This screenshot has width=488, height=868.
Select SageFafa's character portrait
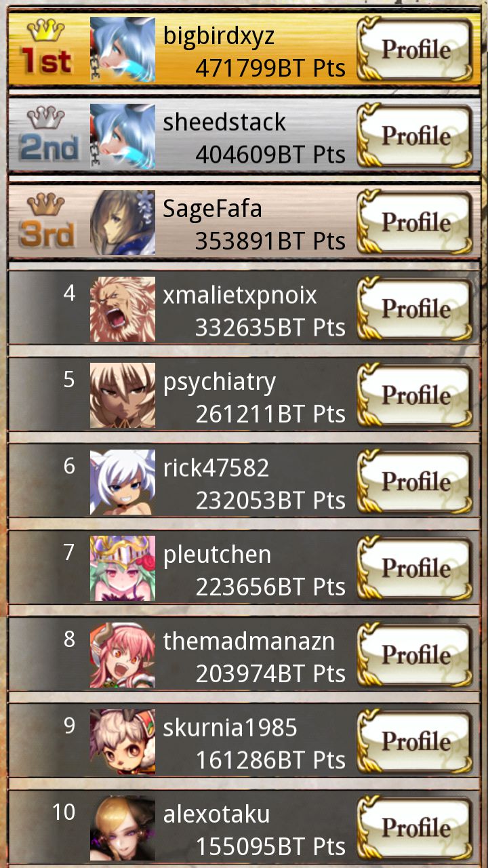(x=123, y=222)
